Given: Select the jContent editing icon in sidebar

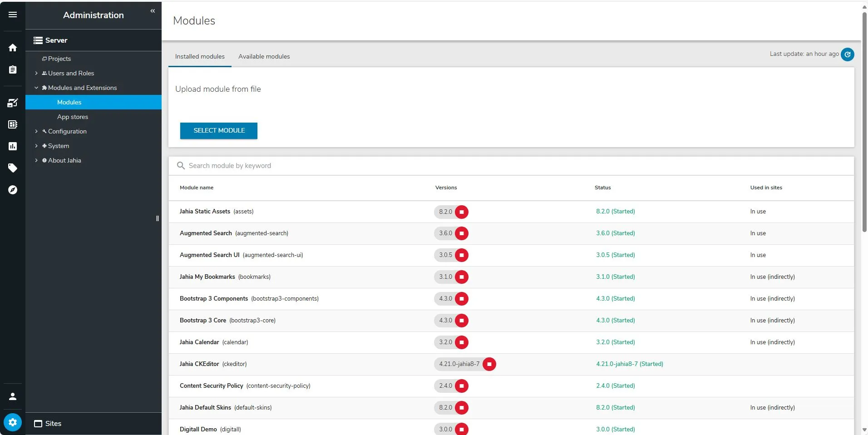Looking at the screenshot, I should click(12, 102).
